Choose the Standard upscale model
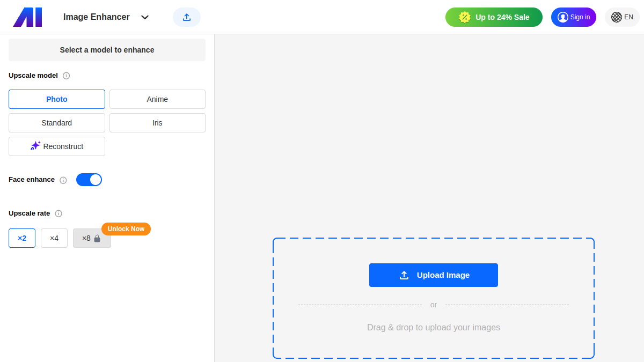 click(57, 123)
